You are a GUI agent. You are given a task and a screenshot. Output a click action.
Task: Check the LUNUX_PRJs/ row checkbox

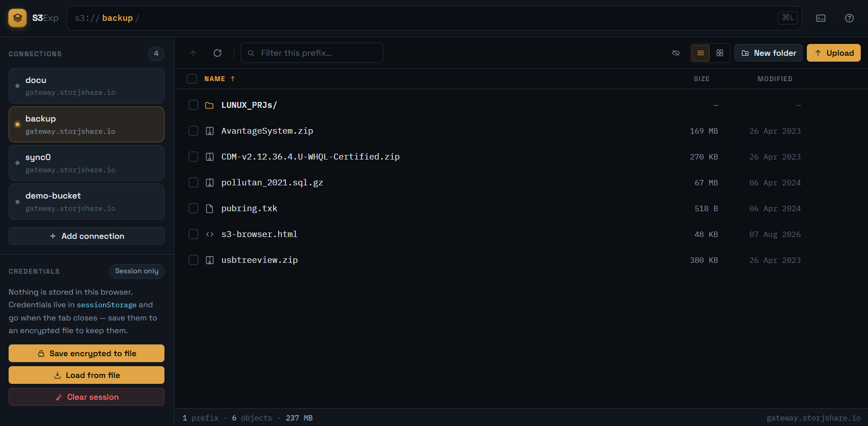(193, 105)
